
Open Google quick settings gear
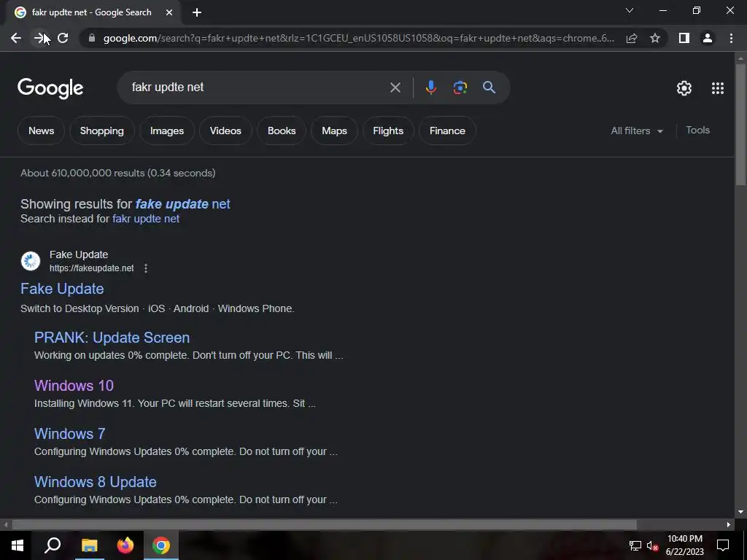click(x=684, y=88)
